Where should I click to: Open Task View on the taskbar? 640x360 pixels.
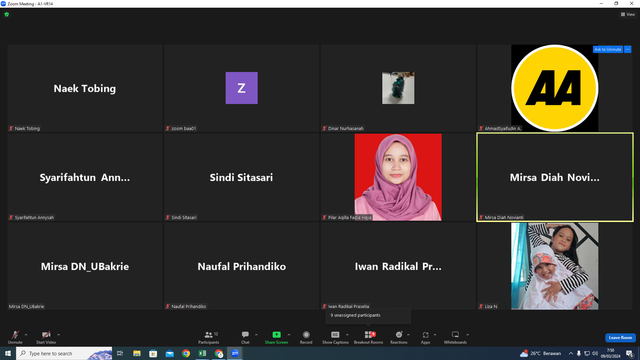click(120, 353)
